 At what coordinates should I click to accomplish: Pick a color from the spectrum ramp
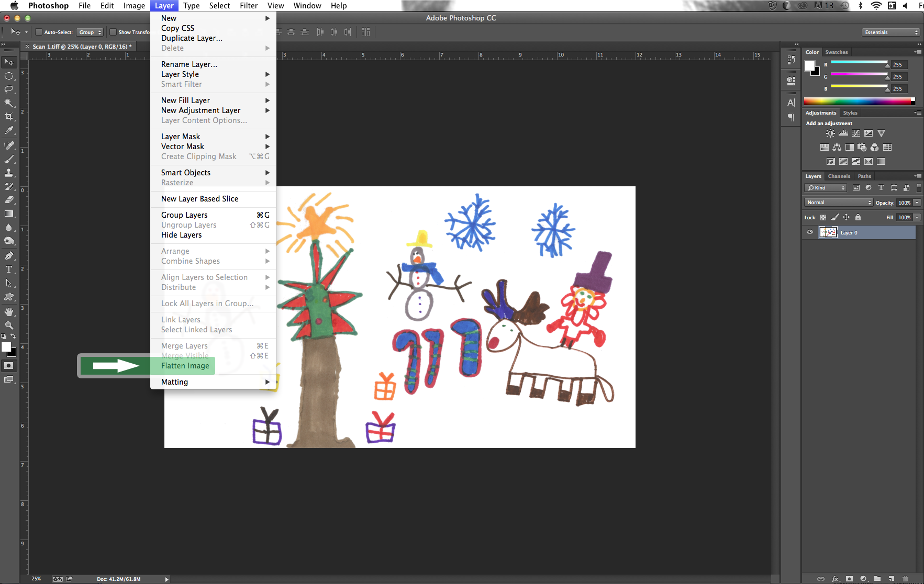(859, 101)
